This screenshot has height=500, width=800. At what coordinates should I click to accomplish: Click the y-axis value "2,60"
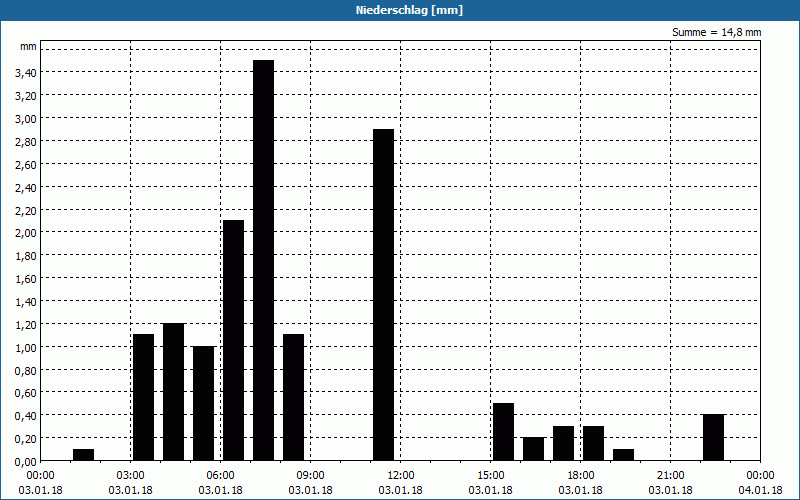click(26, 165)
